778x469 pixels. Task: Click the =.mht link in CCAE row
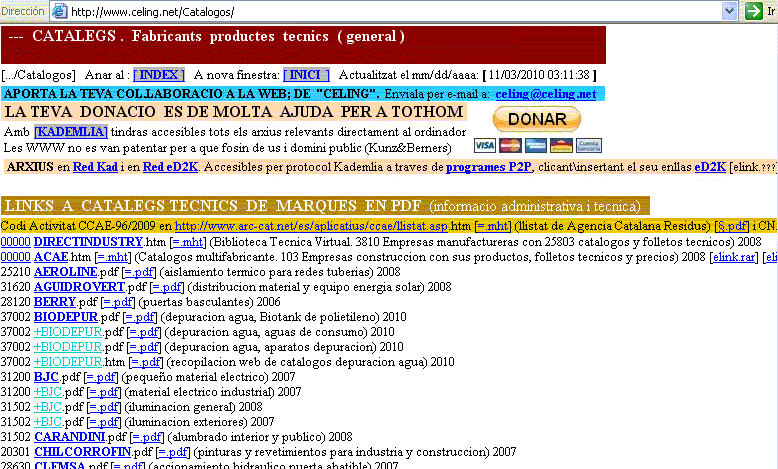coord(492,226)
